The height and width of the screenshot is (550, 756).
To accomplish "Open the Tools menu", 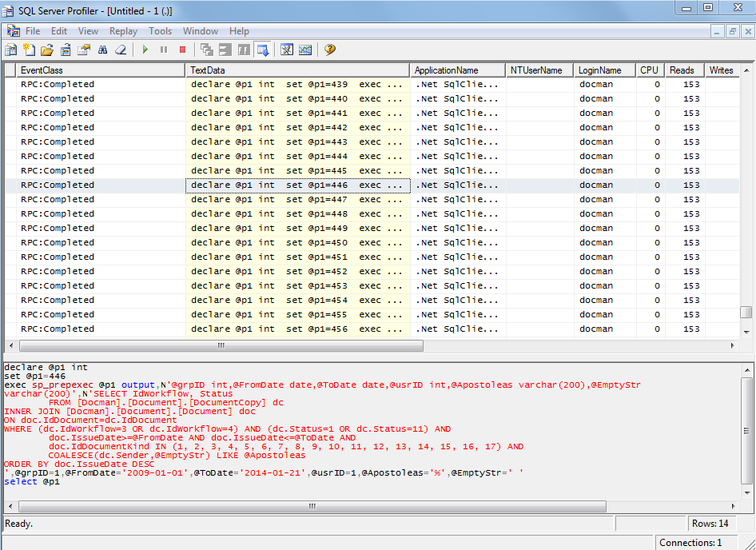I will pyautogui.click(x=160, y=31).
